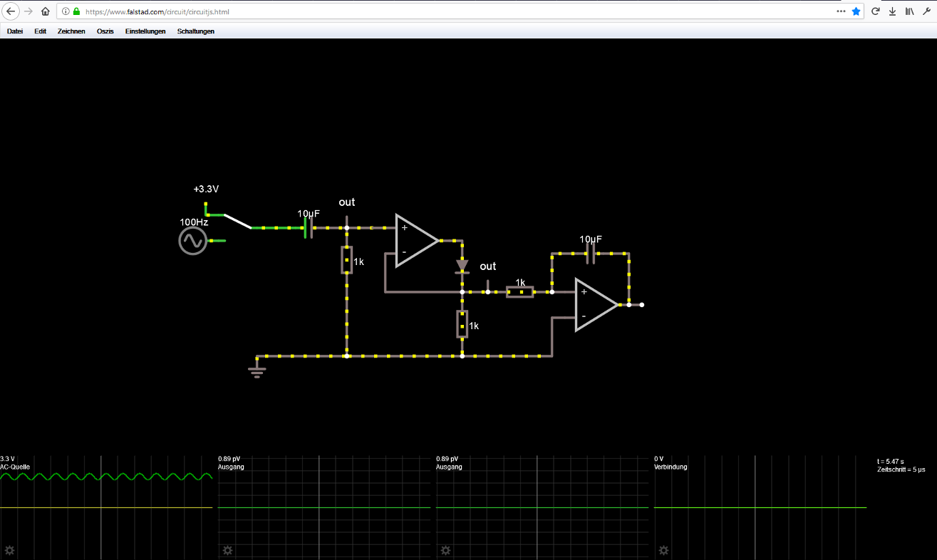Viewport: 937px width, 560px height.
Task: Click the Zeitschritt = 5 µs readout
Action: [x=901, y=470]
